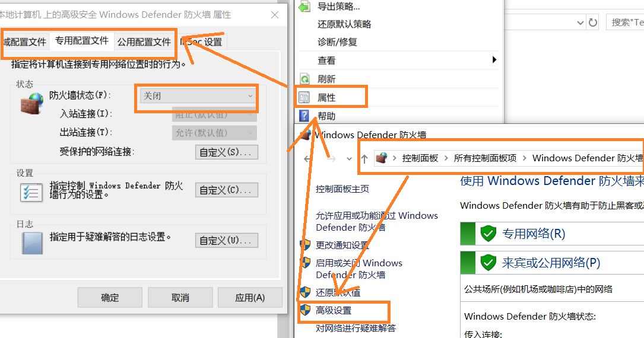This screenshot has height=338, width=644.
Task: Choose 帮助 in the context menu
Action: tap(326, 116)
